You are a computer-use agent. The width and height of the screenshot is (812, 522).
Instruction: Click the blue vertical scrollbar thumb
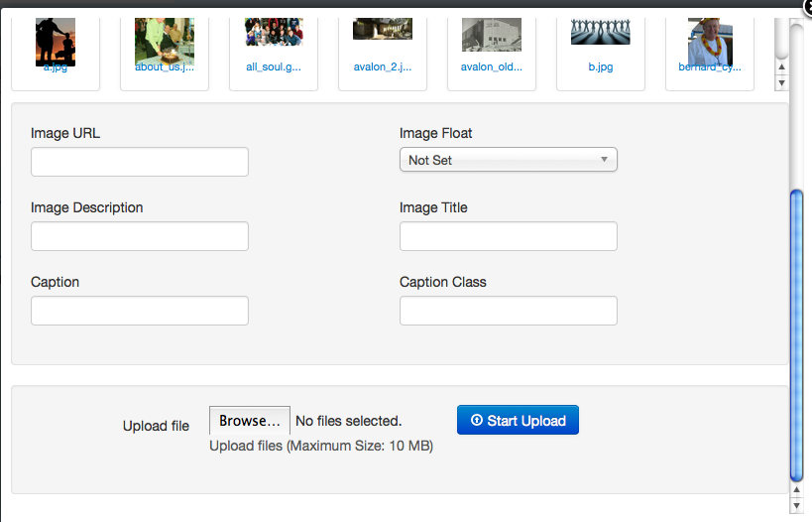pos(795,332)
